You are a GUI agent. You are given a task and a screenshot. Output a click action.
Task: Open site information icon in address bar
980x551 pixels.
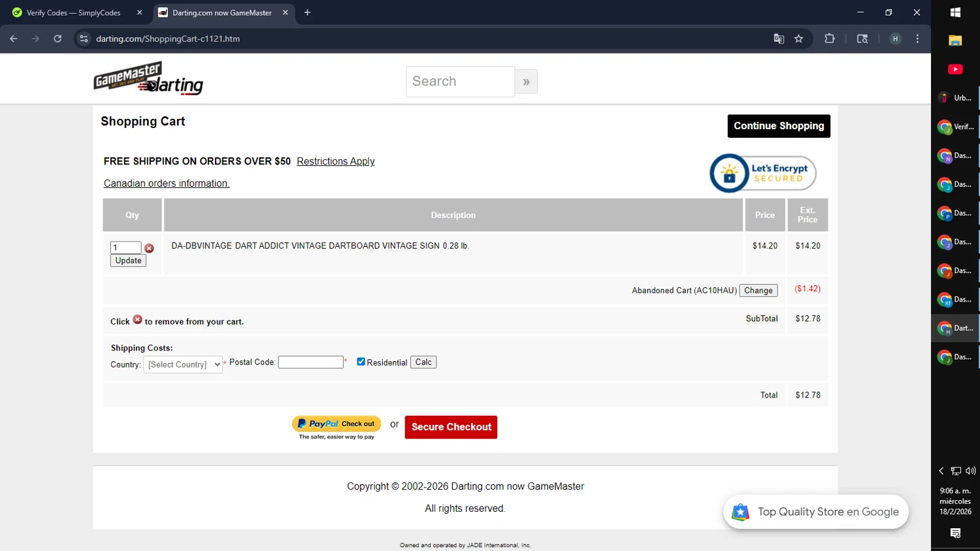point(84,39)
